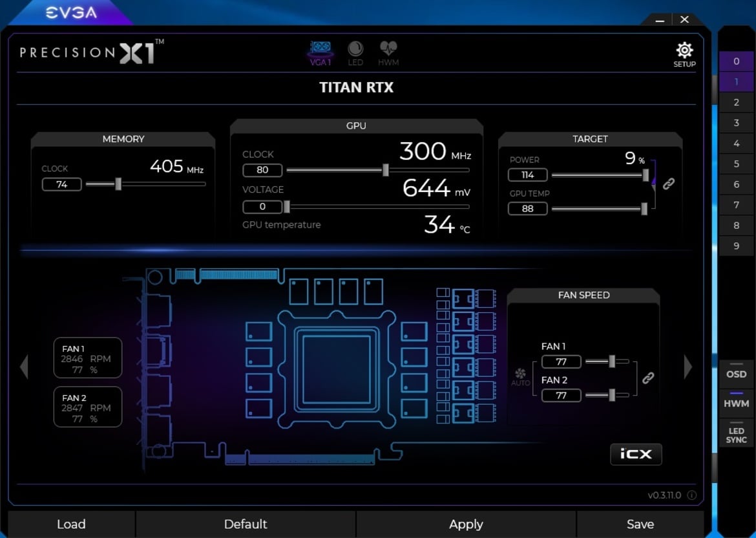The width and height of the screenshot is (756, 538).
Task: Go to next panel with right arrow
Action: tap(688, 366)
